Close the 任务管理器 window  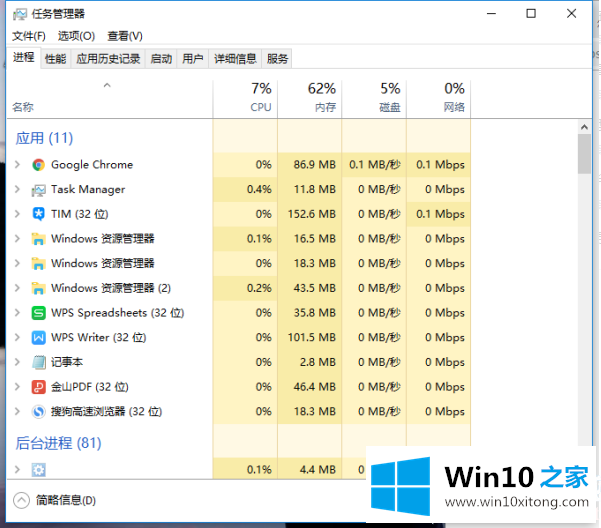(571, 14)
